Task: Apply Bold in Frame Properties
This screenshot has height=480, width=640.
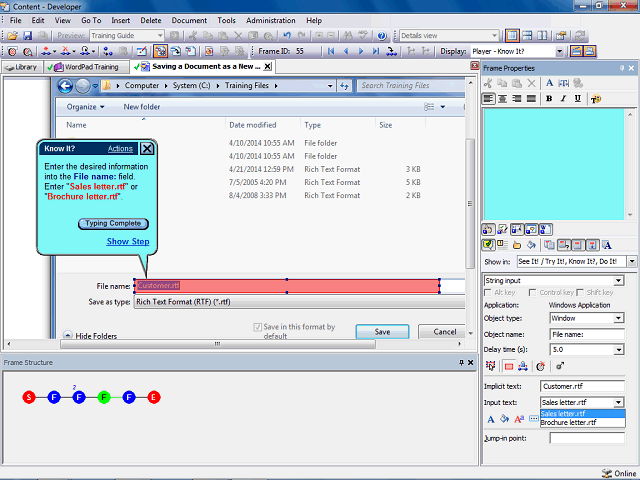Action: (x=549, y=99)
